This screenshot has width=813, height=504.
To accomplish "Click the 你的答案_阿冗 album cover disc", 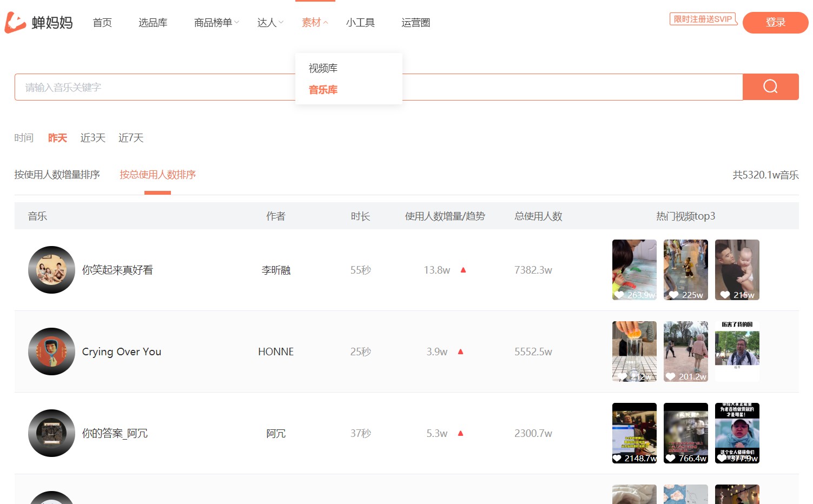I will [x=51, y=433].
